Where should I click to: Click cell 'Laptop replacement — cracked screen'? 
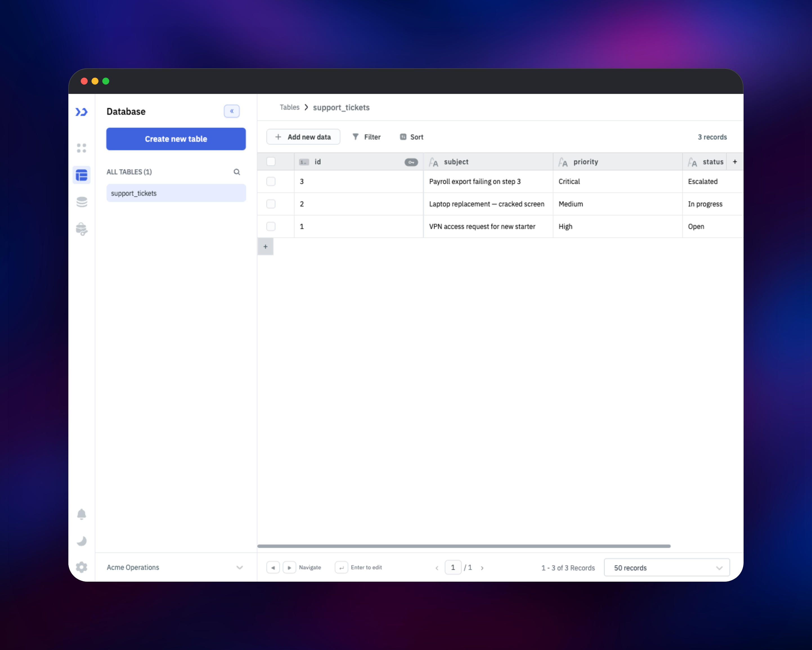(488, 204)
